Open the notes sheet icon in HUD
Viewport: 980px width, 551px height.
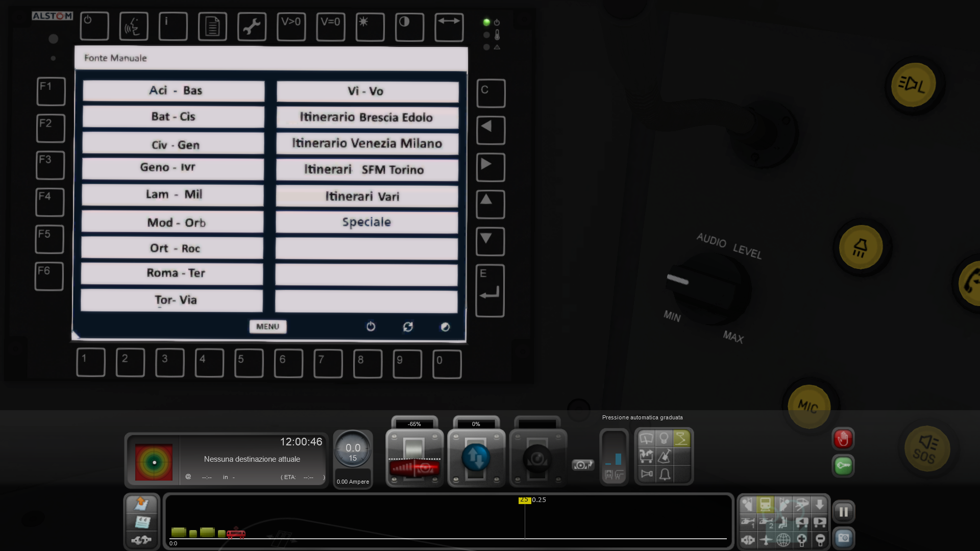(x=141, y=522)
